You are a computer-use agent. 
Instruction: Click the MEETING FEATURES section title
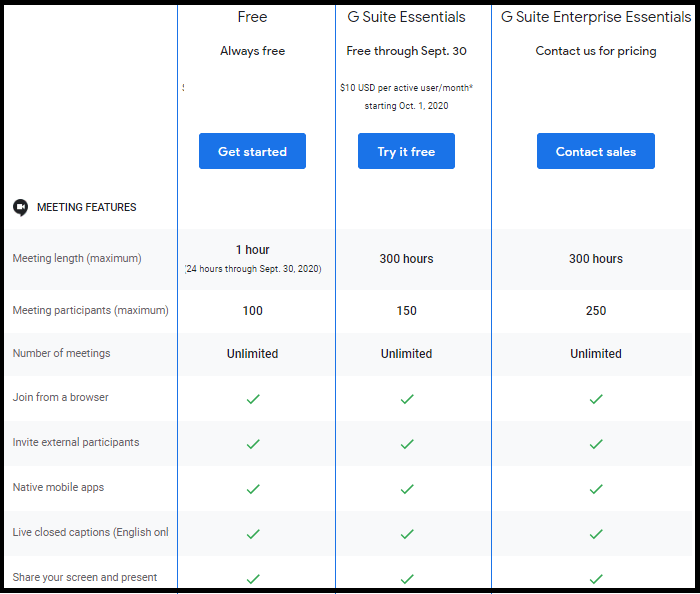click(x=86, y=207)
